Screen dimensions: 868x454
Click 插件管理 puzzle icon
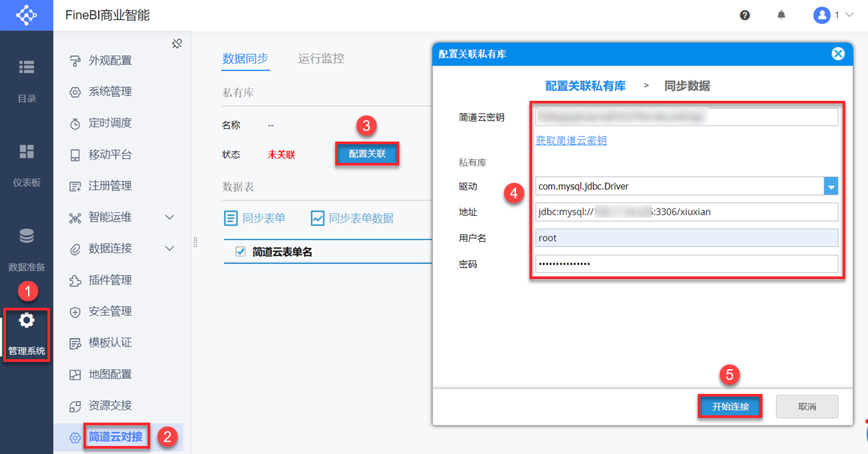(75, 280)
